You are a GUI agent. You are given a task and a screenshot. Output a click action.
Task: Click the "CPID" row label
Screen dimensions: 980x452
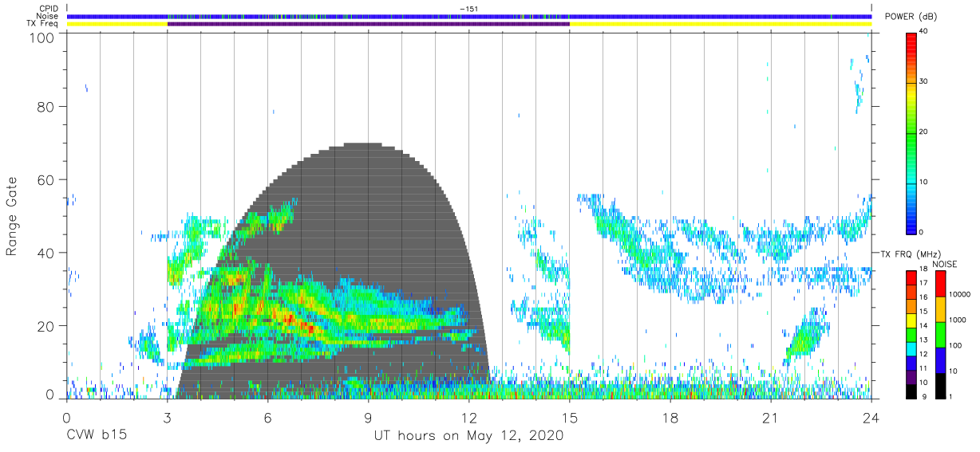coord(49,8)
